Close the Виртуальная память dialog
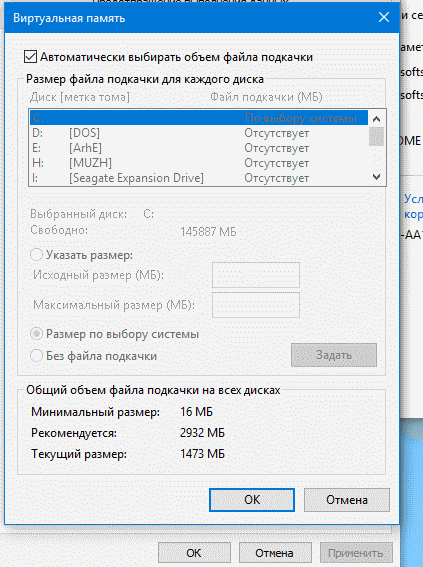This screenshot has height=567, width=423. (x=384, y=17)
